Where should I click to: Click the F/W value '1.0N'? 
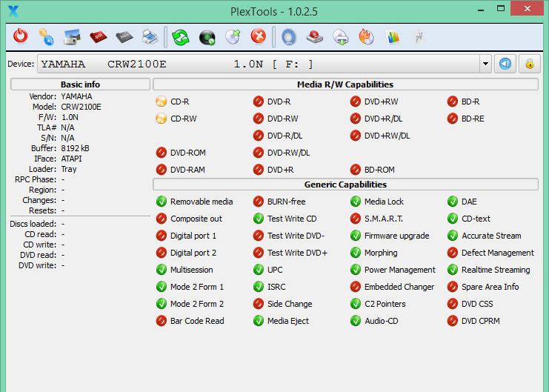pos(70,117)
